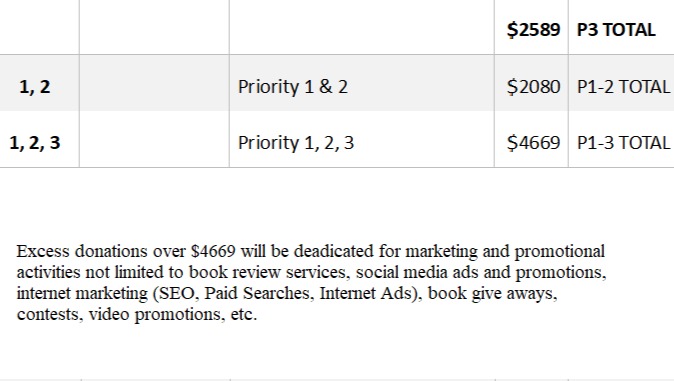Click the $2589 P3 total amount
The height and width of the screenshot is (381, 674).
click(533, 30)
